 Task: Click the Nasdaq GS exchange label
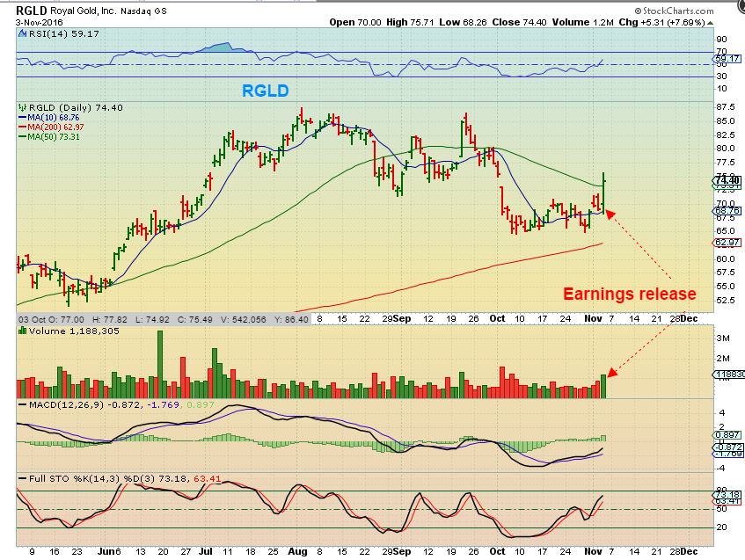pyautogui.click(x=143, y=11)
